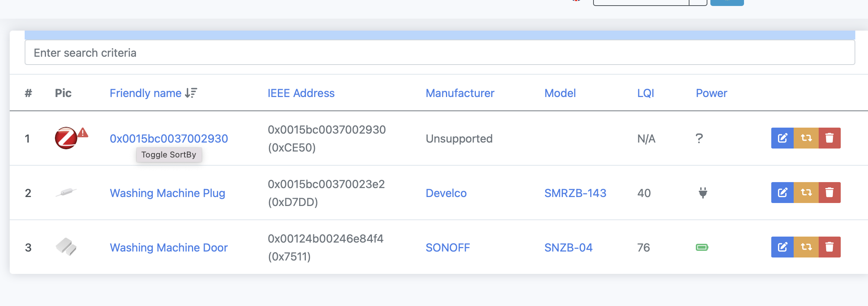The height and width of the screenshot is (306, 868).
Task: Click the unknown power source question mark
Action: tap(699, 138)
